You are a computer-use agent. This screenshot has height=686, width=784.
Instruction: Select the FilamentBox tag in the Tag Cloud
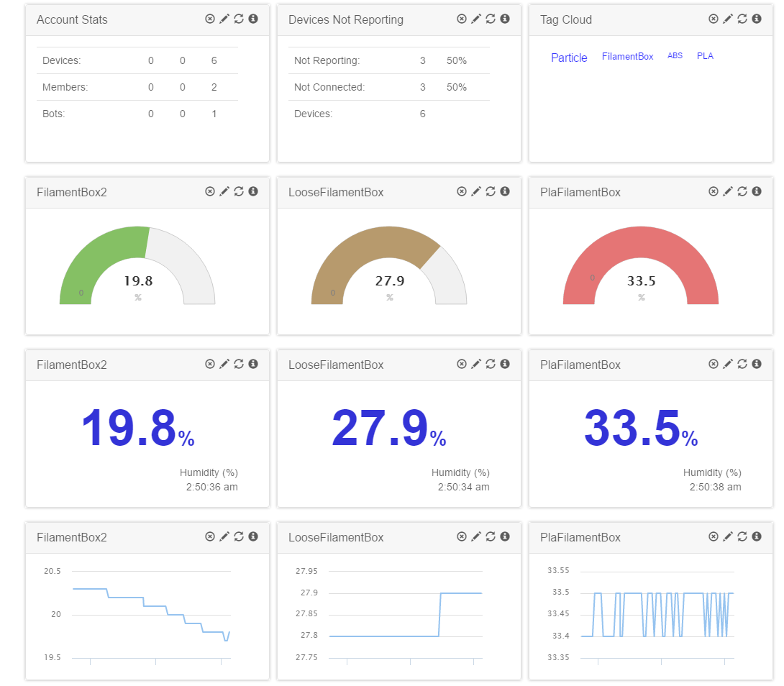(627, 55)
